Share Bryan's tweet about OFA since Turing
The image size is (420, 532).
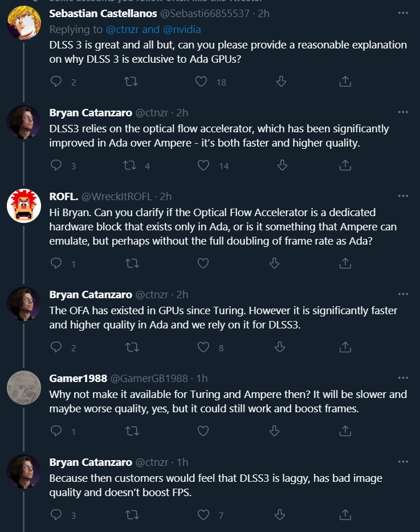(345, 347)
